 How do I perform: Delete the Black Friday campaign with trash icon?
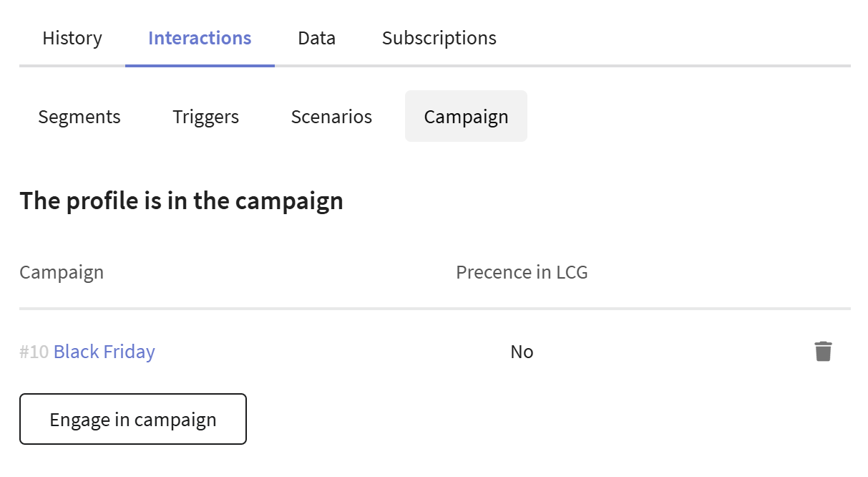pos(823,352)
